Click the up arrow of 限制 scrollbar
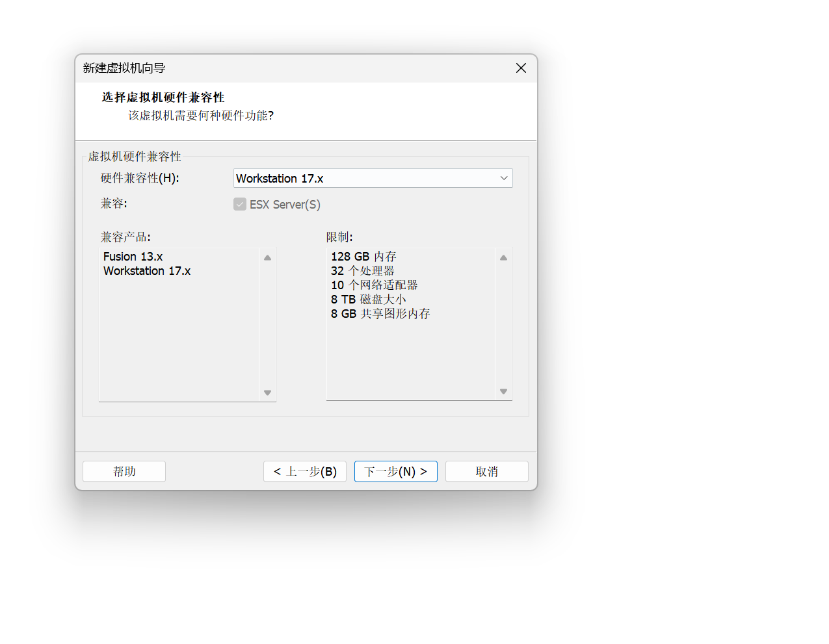The height and width of the screenshot is (644, 829). point(503,258)
